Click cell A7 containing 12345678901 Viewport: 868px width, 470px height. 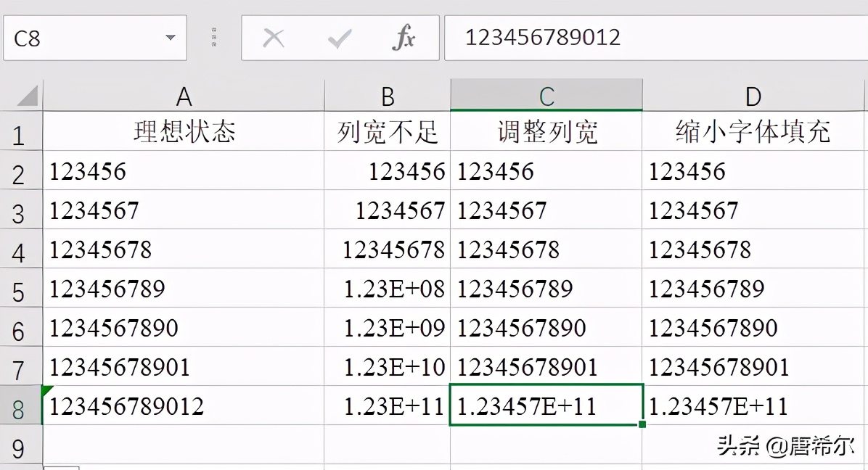pos(184,366)
